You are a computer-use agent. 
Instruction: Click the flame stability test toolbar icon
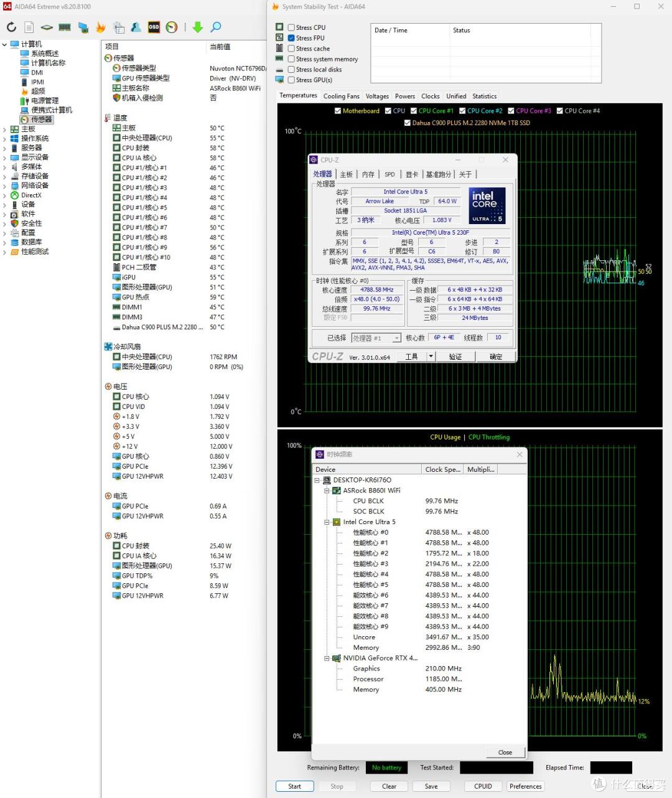click(101, 27)
